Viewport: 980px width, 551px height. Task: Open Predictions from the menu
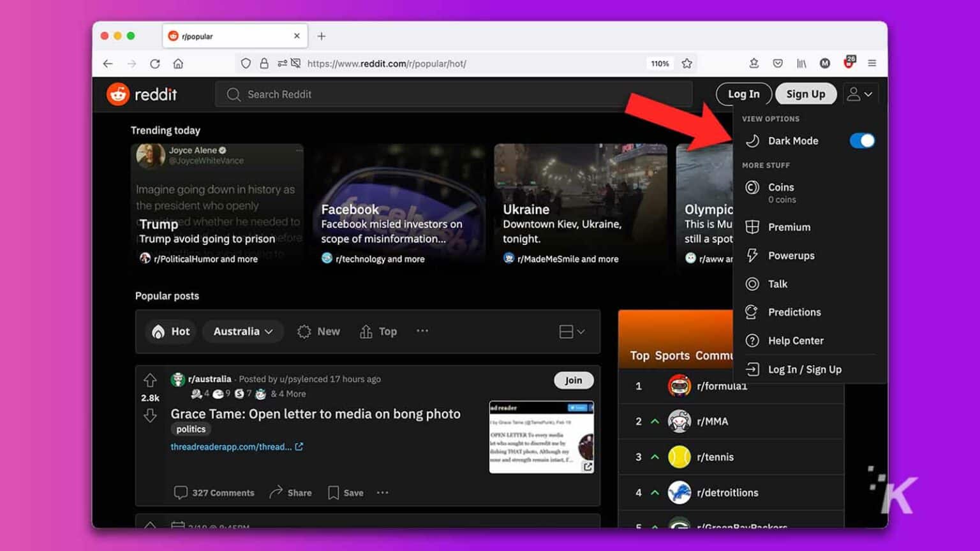[x=794, y=312]
